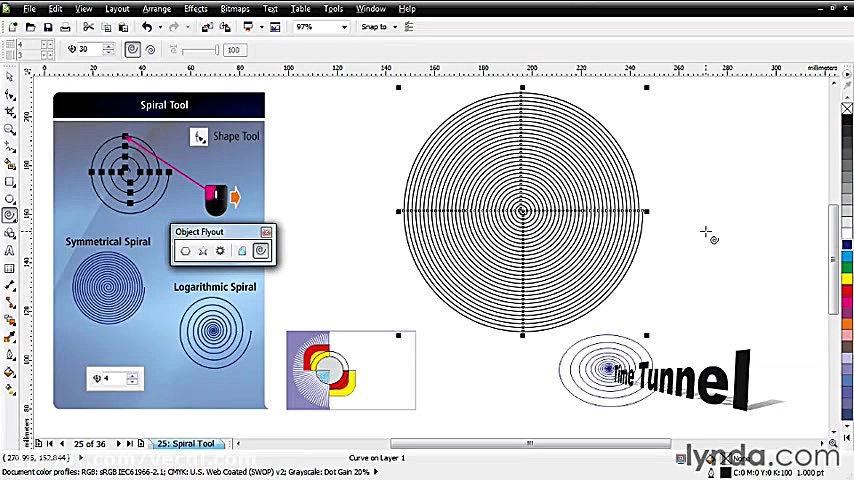The width and height of the screenshot is (854, 480).
Task: Expand the Snap to dropdown
Action: pos(393,27)
